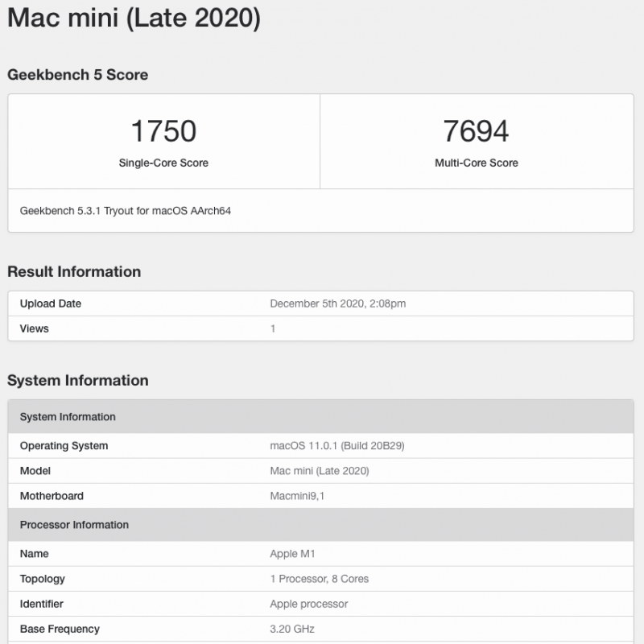The image size is (644, 644).
Task: Click the Operating System row label
Action: 64,446
